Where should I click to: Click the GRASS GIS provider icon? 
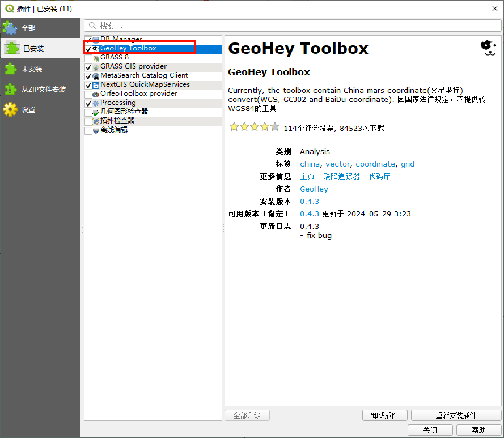click(96, 67)
